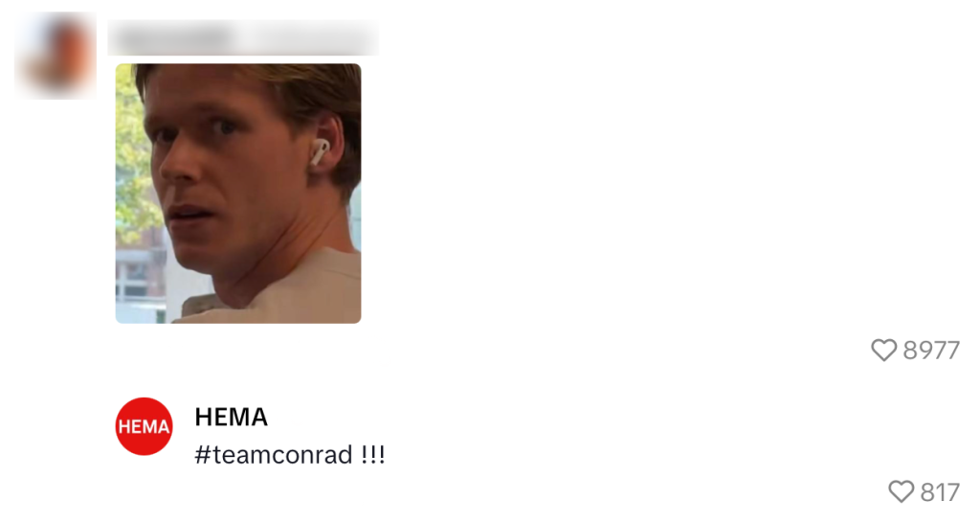The width and height of the screenshot is (980, 523).
Task: Click the 8977 like count
Action: point(931,351)
